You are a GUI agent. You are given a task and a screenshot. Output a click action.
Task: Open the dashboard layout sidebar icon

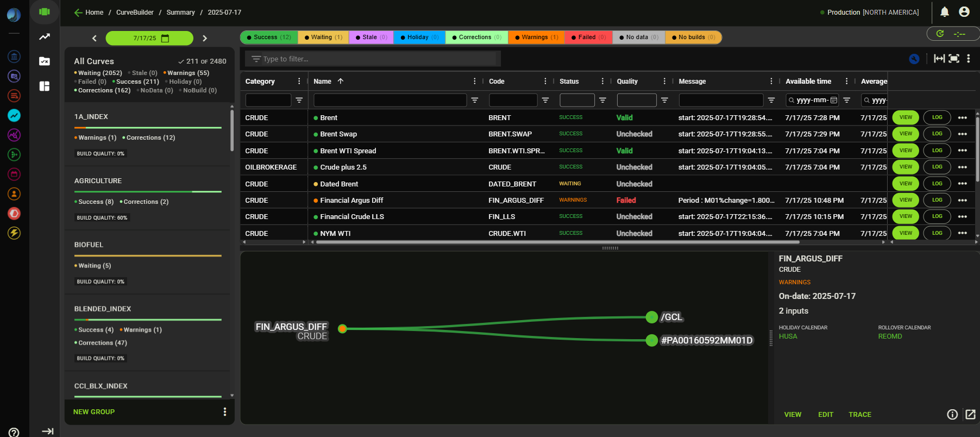45,86
